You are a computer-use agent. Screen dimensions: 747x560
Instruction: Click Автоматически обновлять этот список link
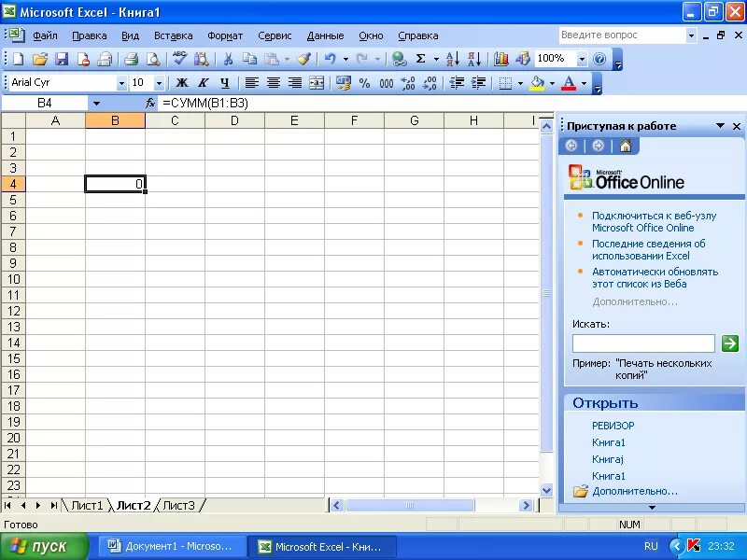655,277
